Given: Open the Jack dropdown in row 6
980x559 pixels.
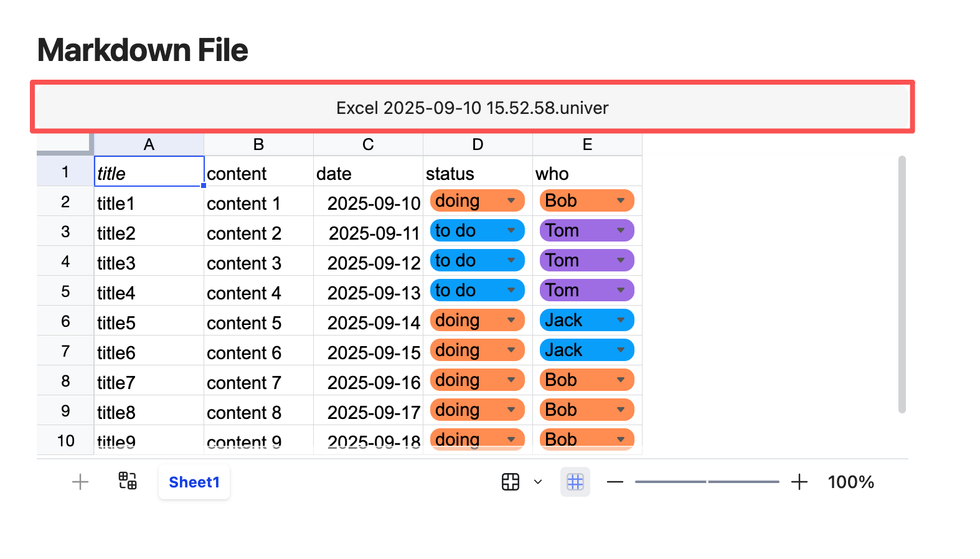Looking at the screenshot, I should [x=621, y=320].
